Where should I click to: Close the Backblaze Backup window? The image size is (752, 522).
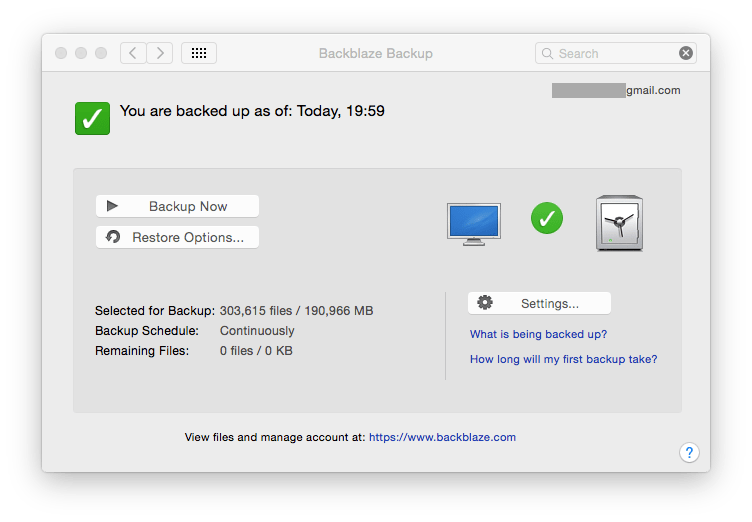pos(61,53)
